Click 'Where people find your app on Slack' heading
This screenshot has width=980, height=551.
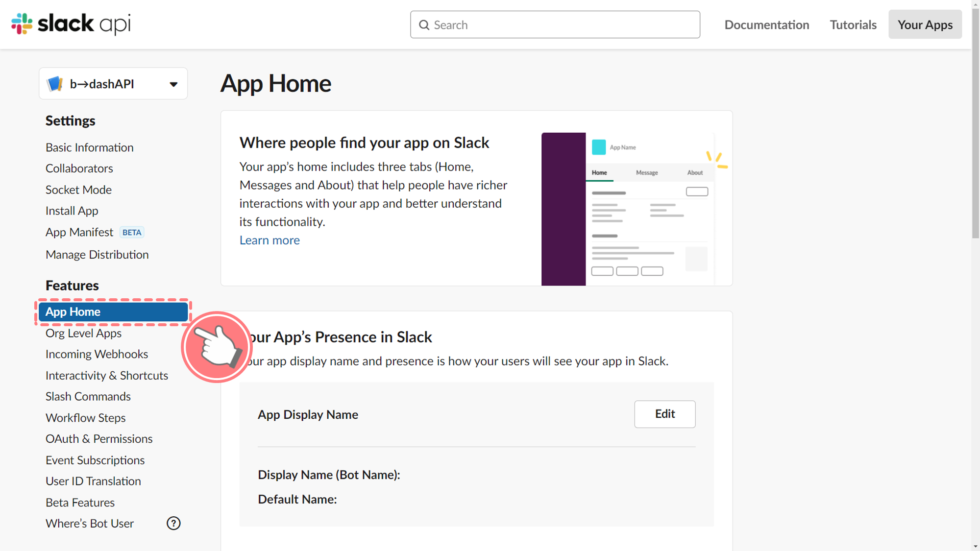click(364, 143)
